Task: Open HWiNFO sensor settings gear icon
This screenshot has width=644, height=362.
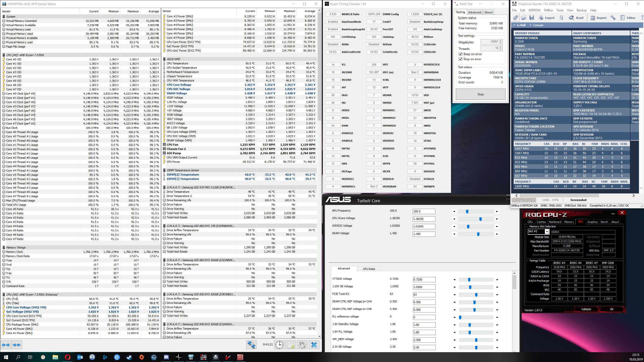Action: tap(302, 345)
